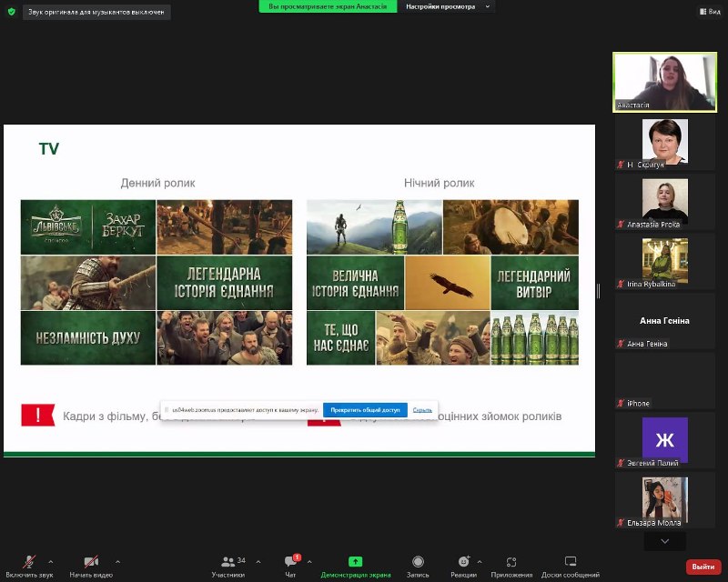
Task: Click the ТЕ, ЩО НАС ЄДНАЄ slide tile
Action: [x=340, y=338]
